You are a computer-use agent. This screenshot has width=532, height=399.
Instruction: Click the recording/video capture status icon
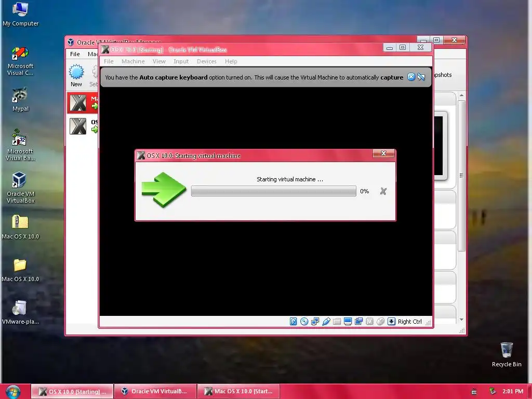[358, 321]
